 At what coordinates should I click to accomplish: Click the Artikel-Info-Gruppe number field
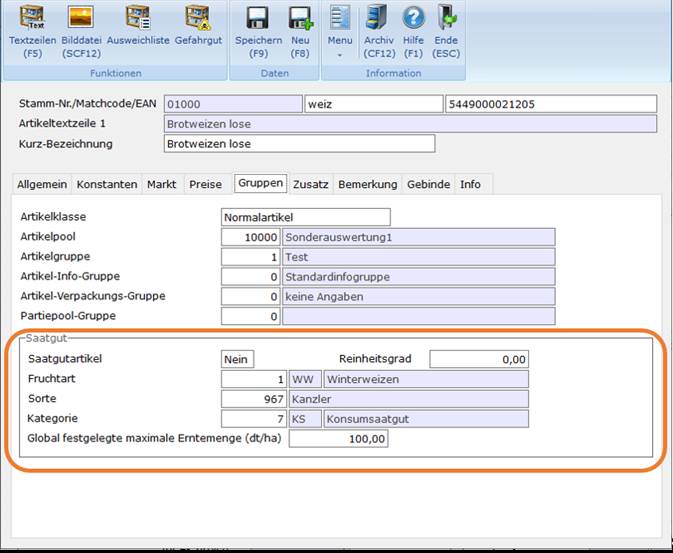coord(251,276)
